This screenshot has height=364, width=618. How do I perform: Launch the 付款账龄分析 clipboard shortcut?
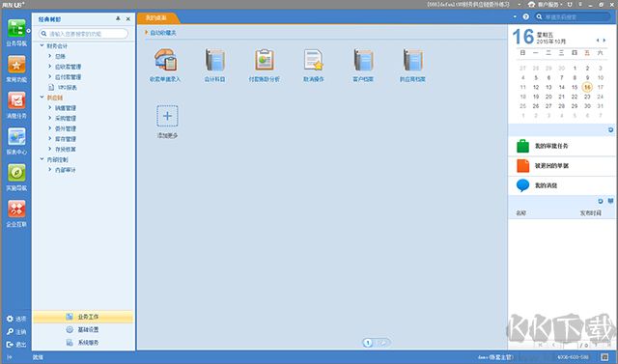264,65
